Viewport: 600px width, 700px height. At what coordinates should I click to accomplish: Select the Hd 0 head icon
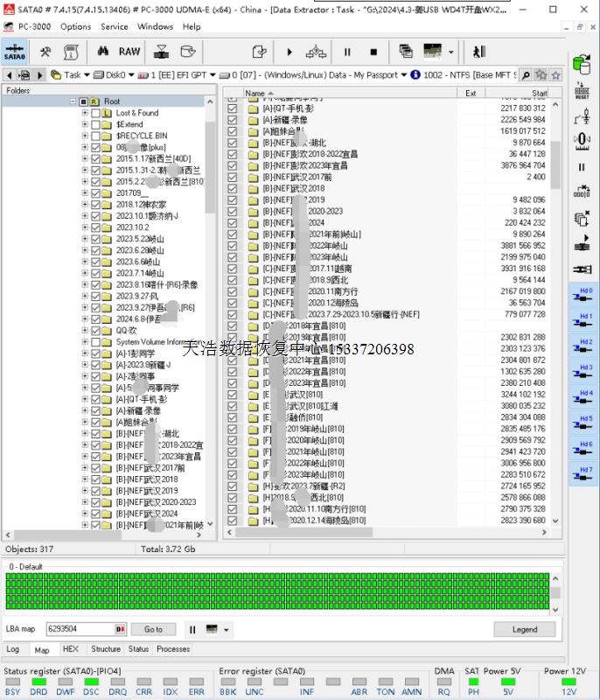tap(583, 296)
